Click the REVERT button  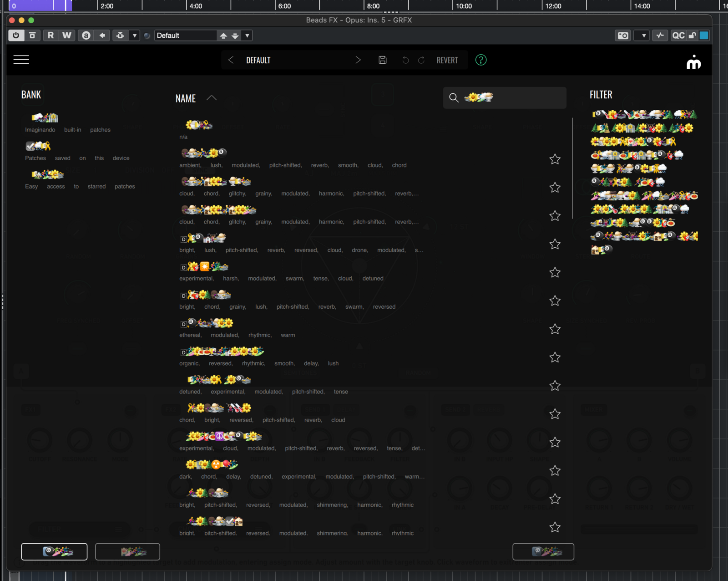pyautogui.click(x=447, y=60)
